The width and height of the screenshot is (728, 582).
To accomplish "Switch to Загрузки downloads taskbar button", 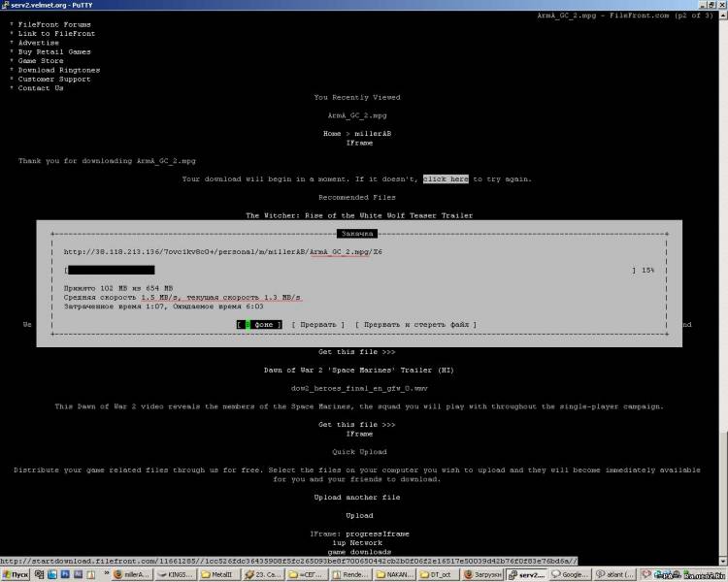I will 482,574.
